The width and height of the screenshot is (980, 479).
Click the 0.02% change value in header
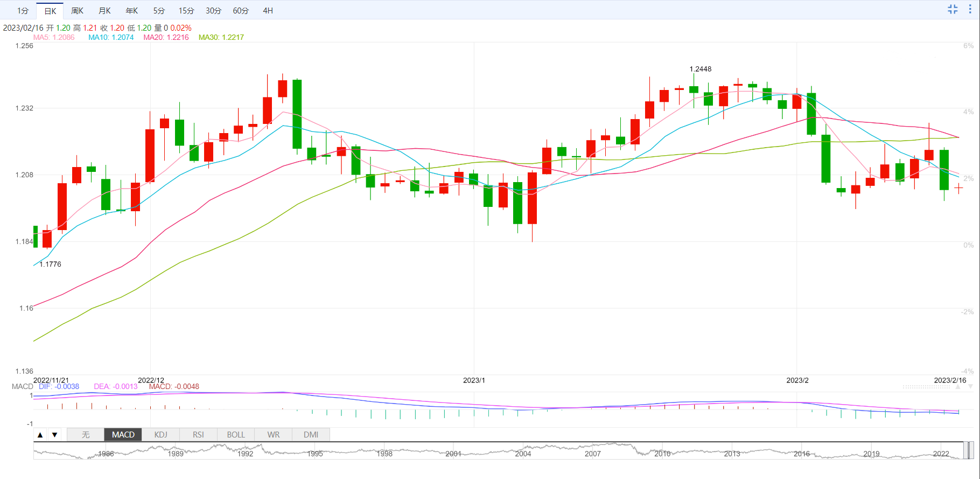(x=181, y=28)
